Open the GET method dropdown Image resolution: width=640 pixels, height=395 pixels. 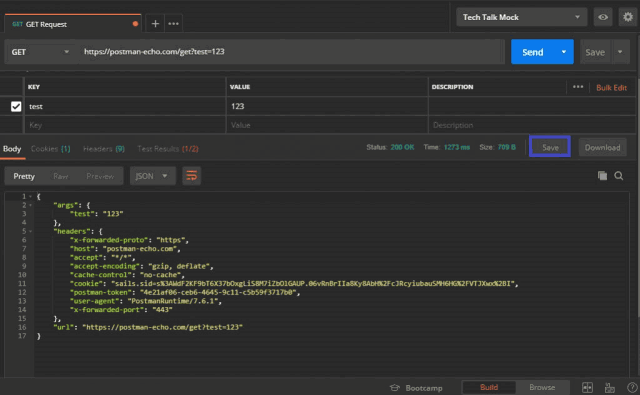(40, 52)
